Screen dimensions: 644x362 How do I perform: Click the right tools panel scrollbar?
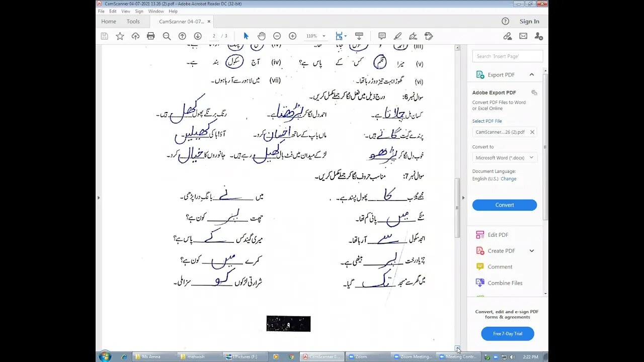click(545, 146)
